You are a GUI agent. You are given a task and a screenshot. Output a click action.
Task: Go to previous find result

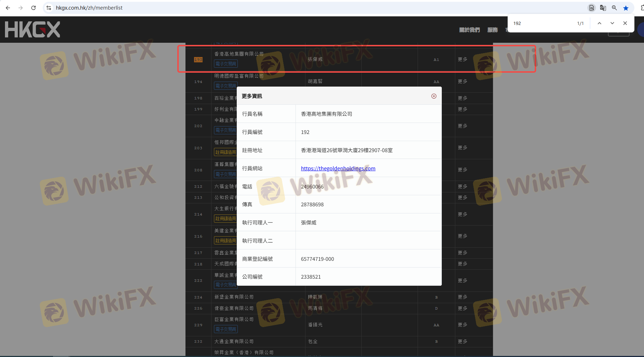point(599,23)
